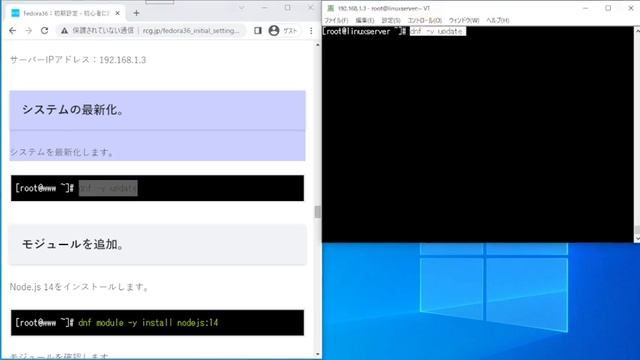Open the 設定(S) menu in Tera Term
This screenshot has height=360, width=640.
tap(391, 20)
